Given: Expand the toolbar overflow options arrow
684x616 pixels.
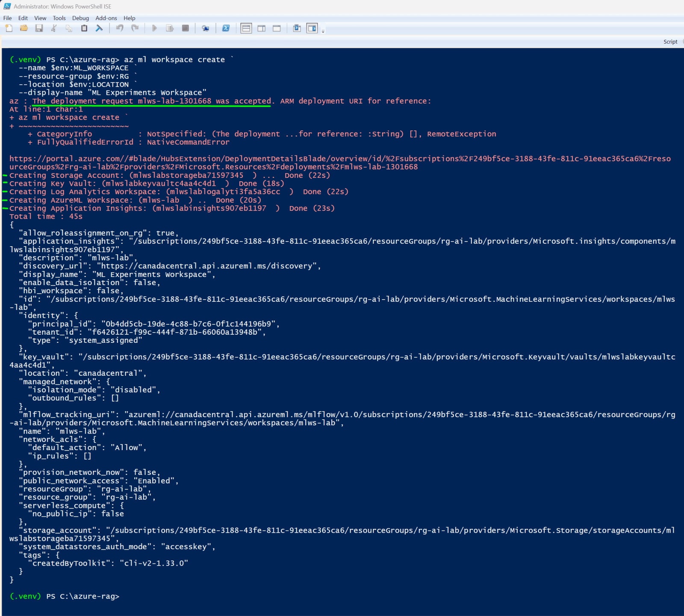Looking at the screenshot, I should (x=323, y=30).
